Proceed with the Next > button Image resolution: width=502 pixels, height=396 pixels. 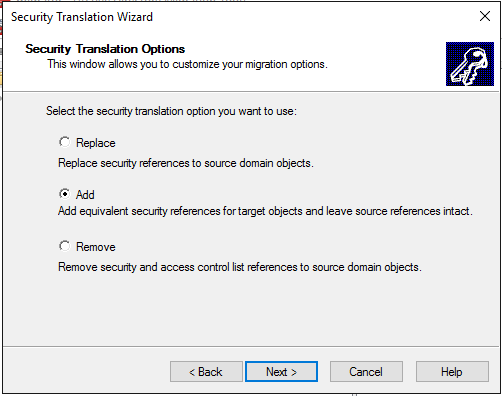[281, 372]
